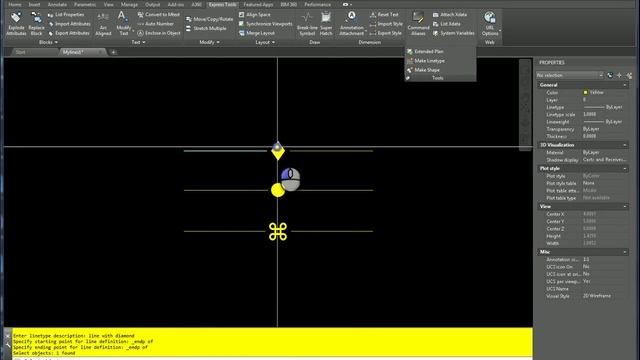640x360 pixels.
Task: Click the new drawing plus tab
Action: [x=113, y=52]
